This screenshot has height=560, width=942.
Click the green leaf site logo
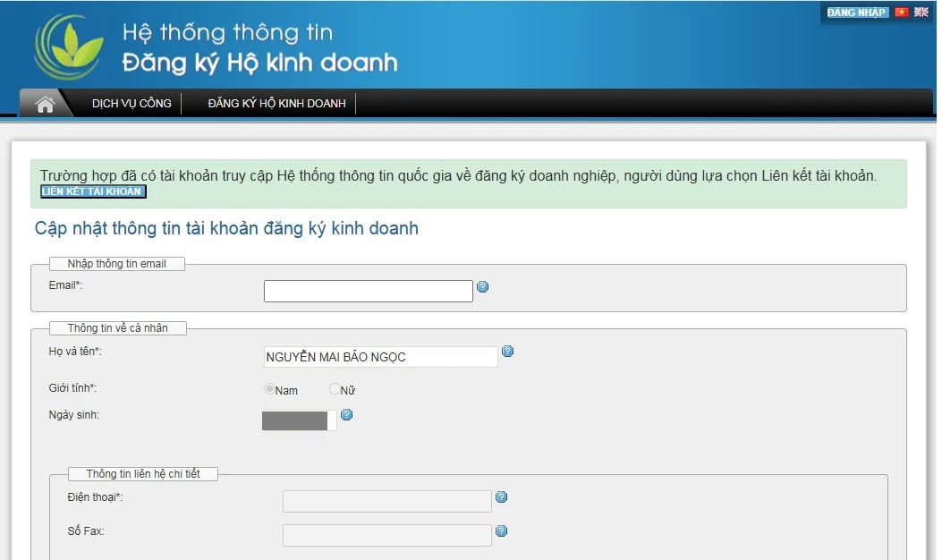pyautogui.click(x=70, y=47)
